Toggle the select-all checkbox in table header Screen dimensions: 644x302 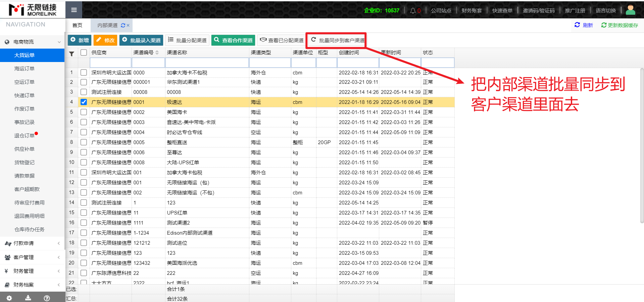(x=84, y=53)
